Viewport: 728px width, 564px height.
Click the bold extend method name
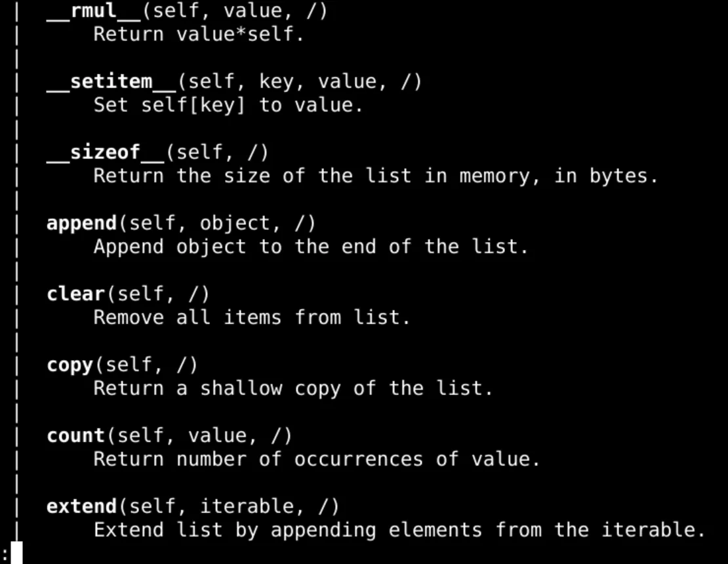pyautogui.click(x=81, y=506)
